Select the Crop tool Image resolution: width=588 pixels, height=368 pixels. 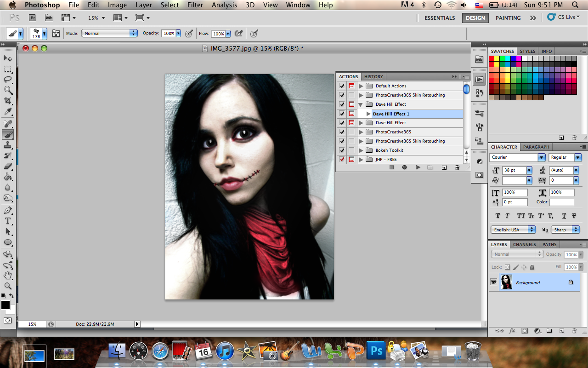point(8,101)
